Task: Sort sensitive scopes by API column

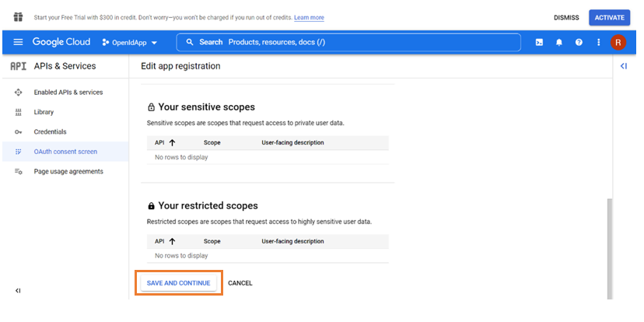Action: pyautogui.click(x=166, y=143)
